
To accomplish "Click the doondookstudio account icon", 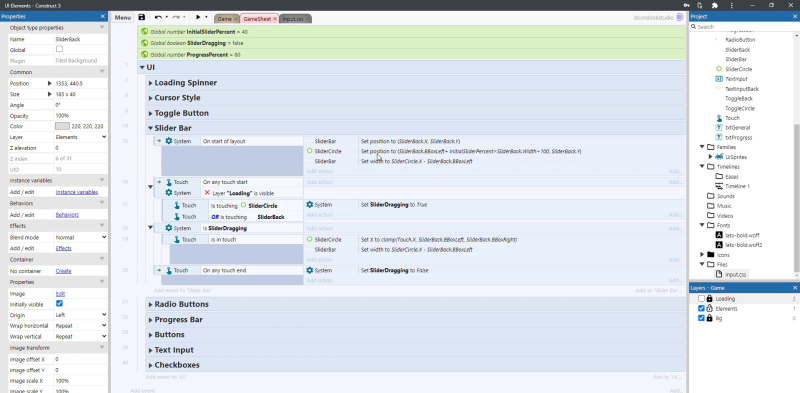I will tap(680, 17).
